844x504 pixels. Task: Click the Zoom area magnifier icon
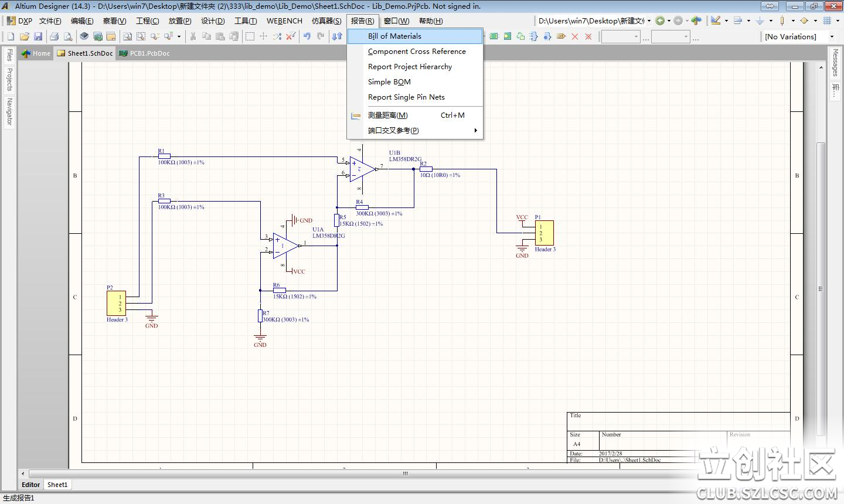(141, 36)
